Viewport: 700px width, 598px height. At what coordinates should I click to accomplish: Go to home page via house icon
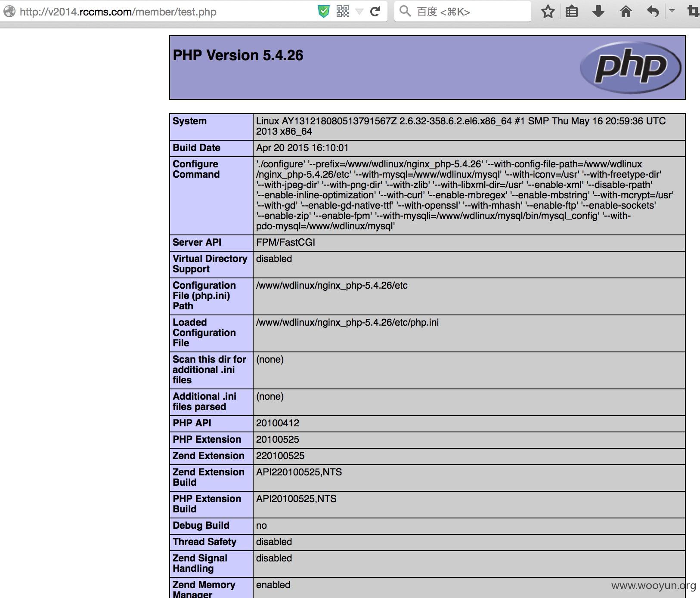[x=626, y=12]
